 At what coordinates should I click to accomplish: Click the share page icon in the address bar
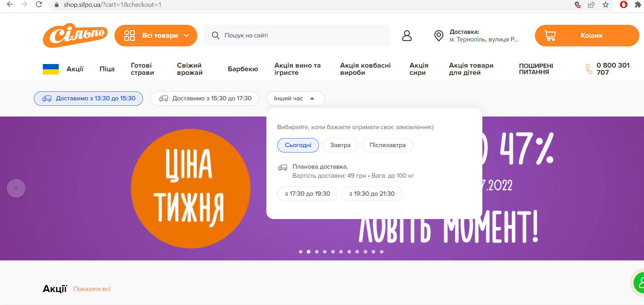coord(591,5)
